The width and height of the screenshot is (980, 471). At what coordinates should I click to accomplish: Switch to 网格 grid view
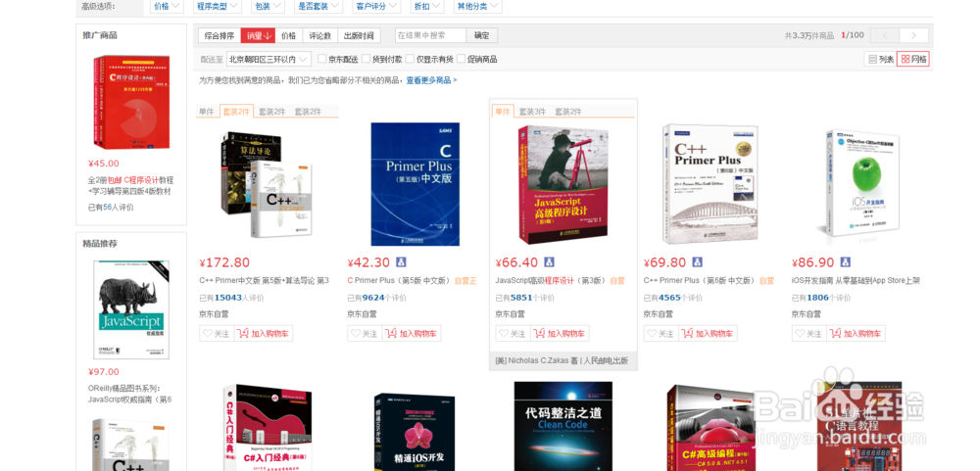pos(913,60)
